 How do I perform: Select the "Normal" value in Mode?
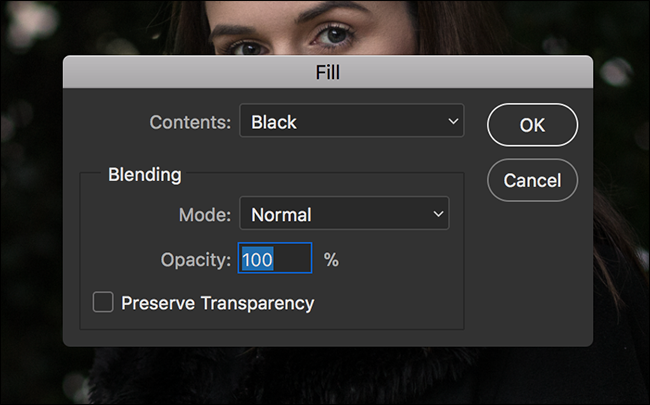[x=281, y=214]
